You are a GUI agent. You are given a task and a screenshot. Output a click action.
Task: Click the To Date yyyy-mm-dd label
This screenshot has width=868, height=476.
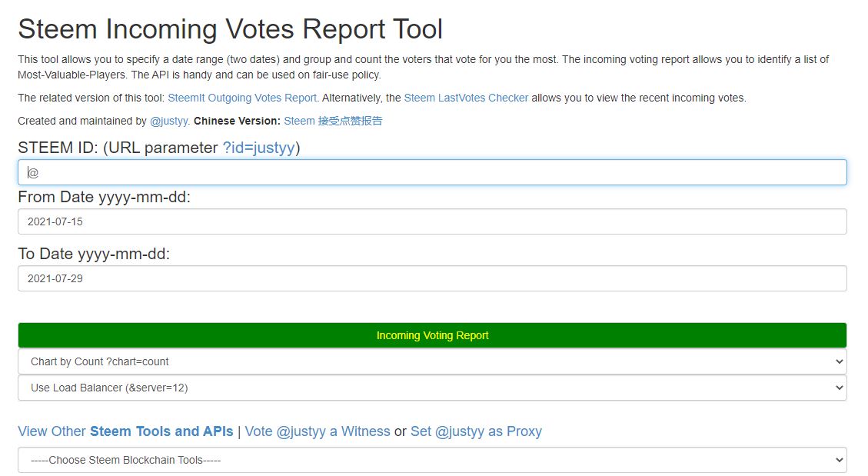pos(94,254)
